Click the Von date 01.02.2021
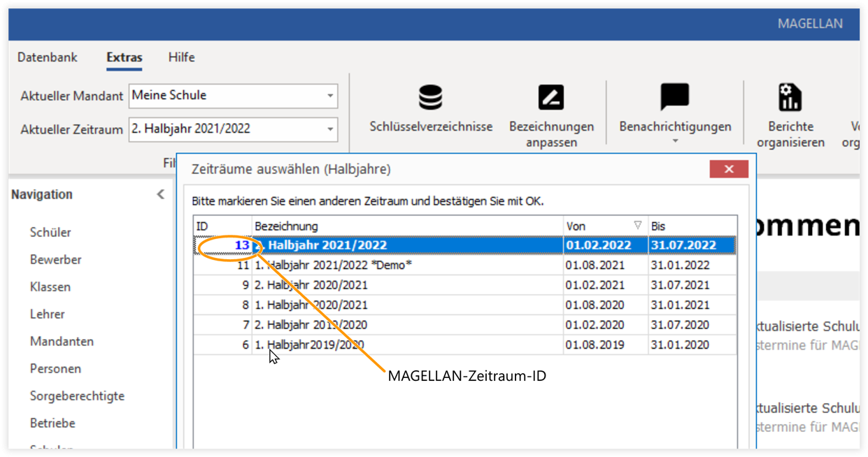 click(x=595, y=285)
